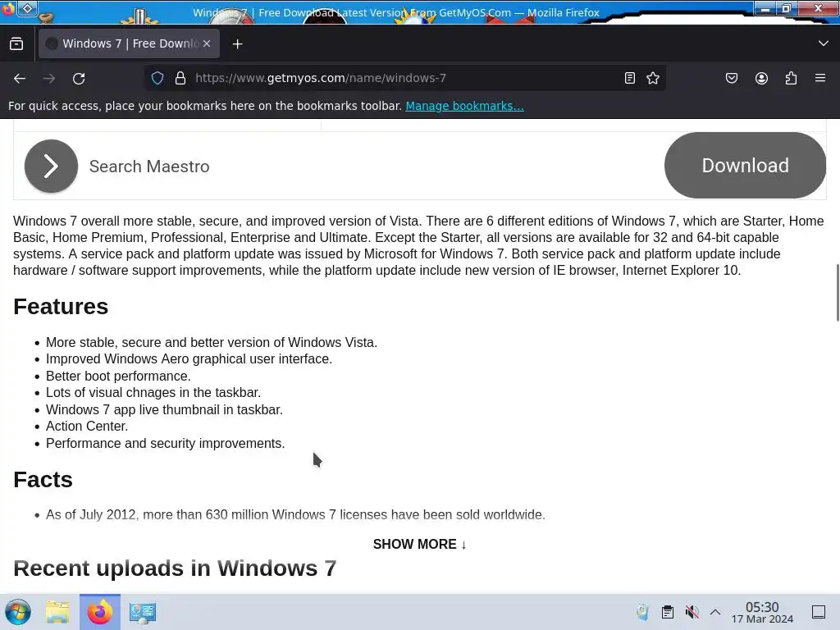
Task: View site security padlock info
Action: coord(180,78)
